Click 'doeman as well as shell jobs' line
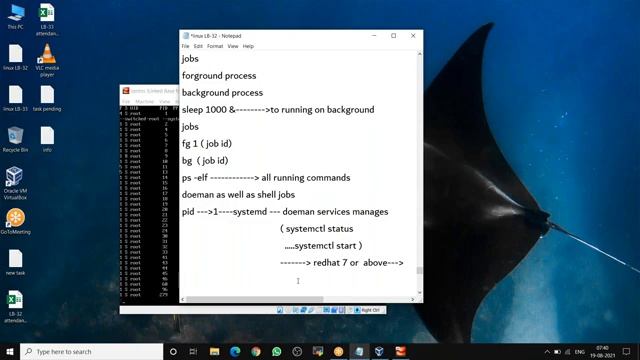The image size is (640, 360). [238, 195]
